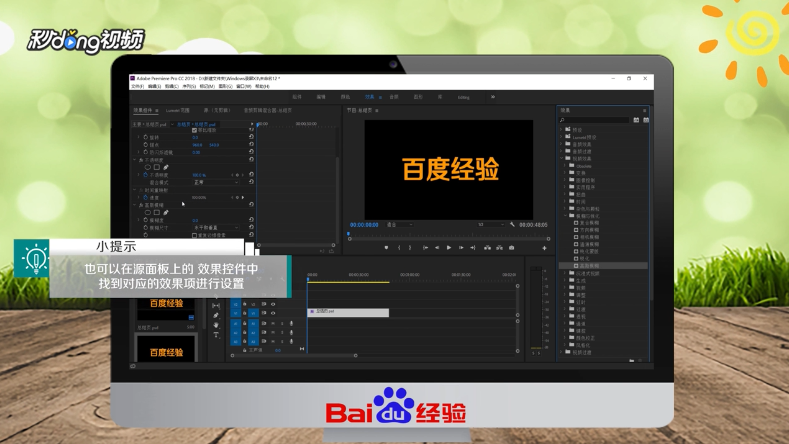The width and height of the screenshot is (789, 444).
Task: Click the Export Frame camera icon
Action: (511, 248)
